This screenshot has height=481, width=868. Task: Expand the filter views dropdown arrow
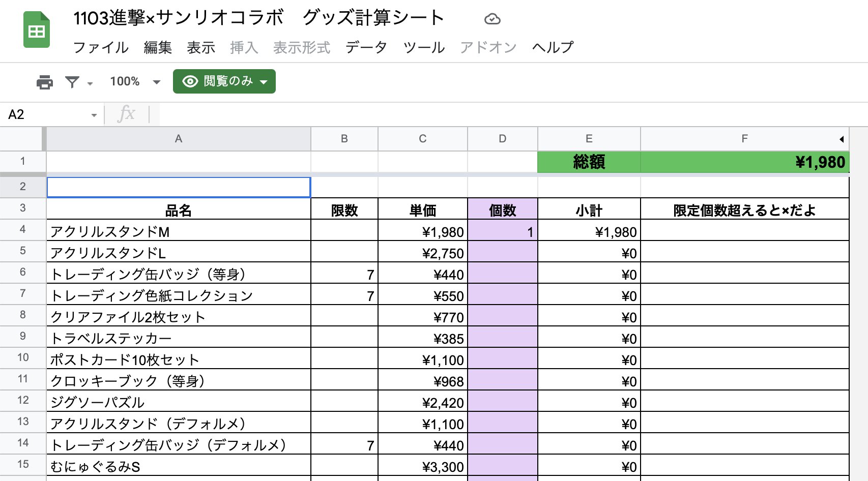click(x=90, y=83)
